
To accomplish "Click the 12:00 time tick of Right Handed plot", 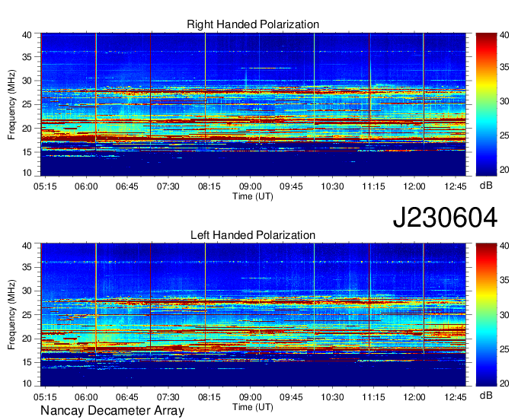I will click(414, 186).
